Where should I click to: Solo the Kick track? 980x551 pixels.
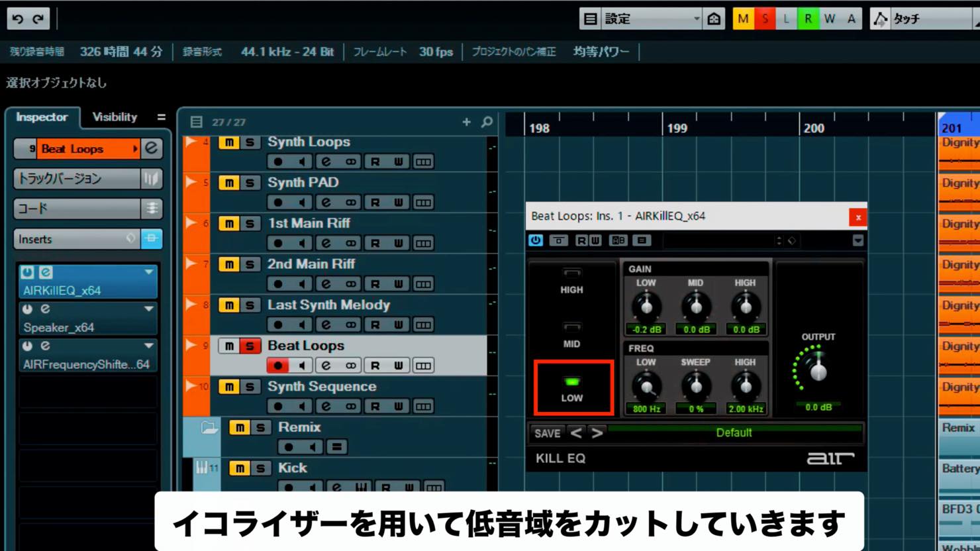(260, 468)
